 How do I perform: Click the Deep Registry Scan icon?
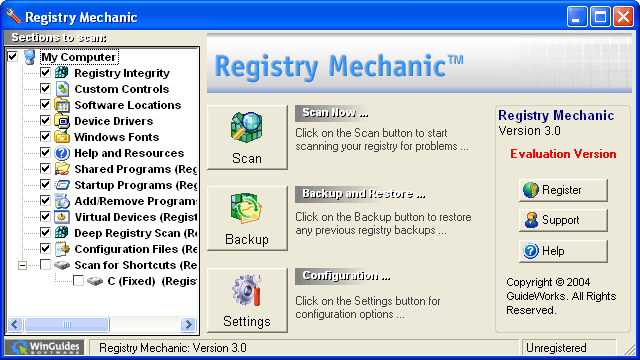(62, 233)
